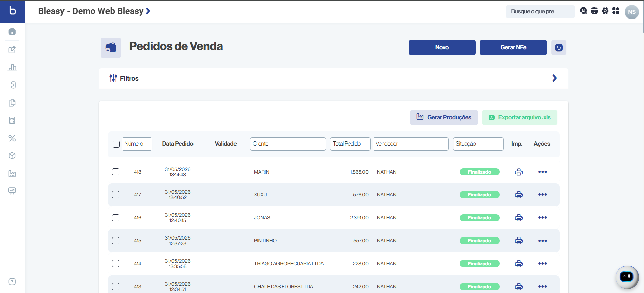Click the back arrow button by Gerar NFe
644x293 pixels.
point(559,47)
